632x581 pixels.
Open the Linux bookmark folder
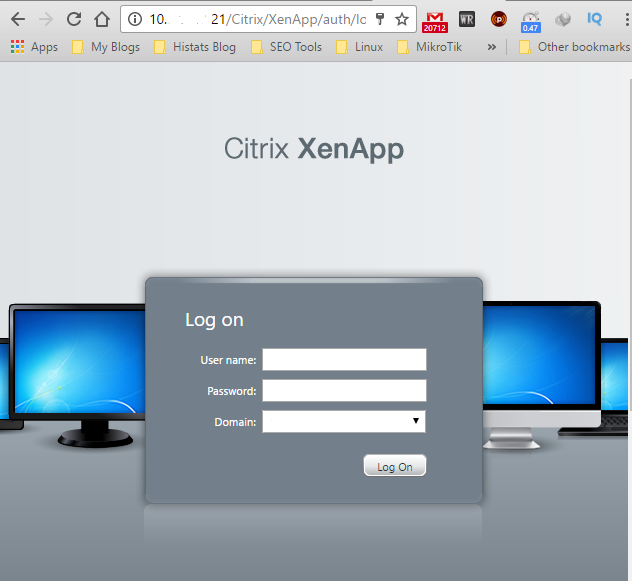[x=360, y=47]
